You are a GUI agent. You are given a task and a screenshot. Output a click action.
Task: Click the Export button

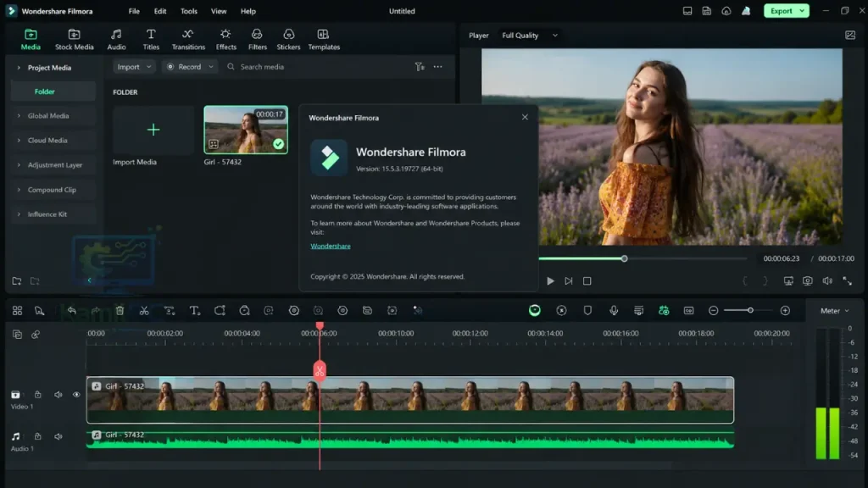click(x=786, y=10)
